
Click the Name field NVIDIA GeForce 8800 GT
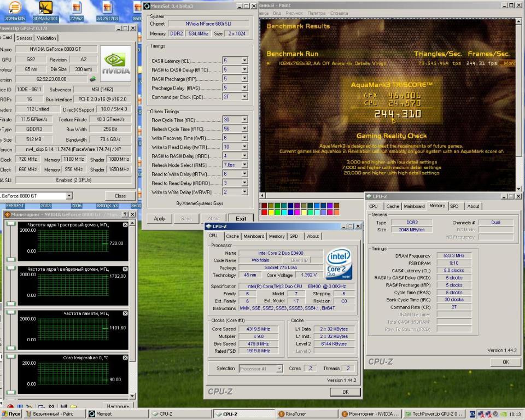point(56,49)
